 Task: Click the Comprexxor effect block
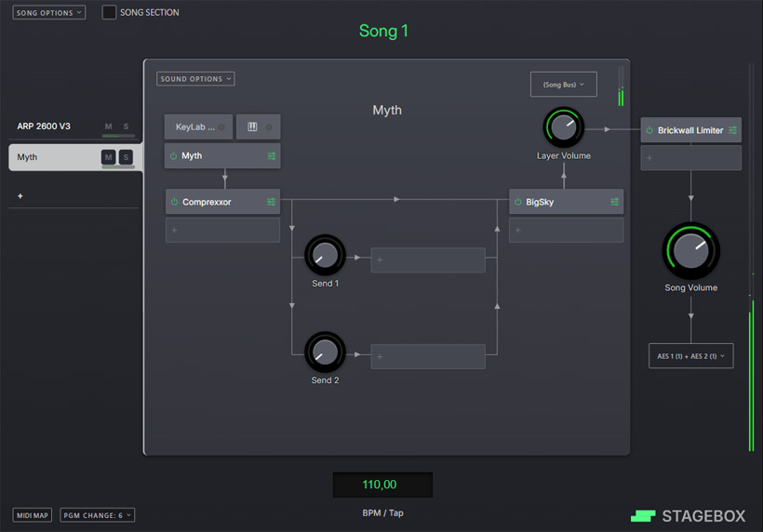coord(223,202)
